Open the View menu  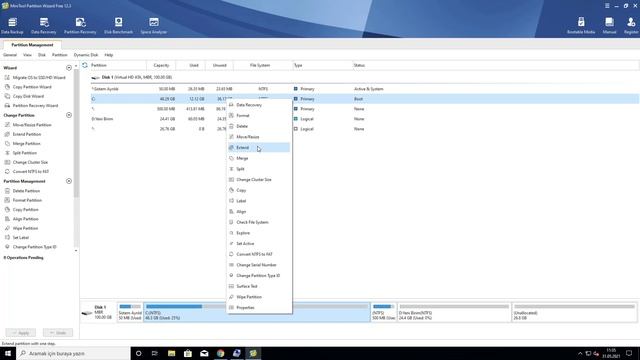[27, 55]
